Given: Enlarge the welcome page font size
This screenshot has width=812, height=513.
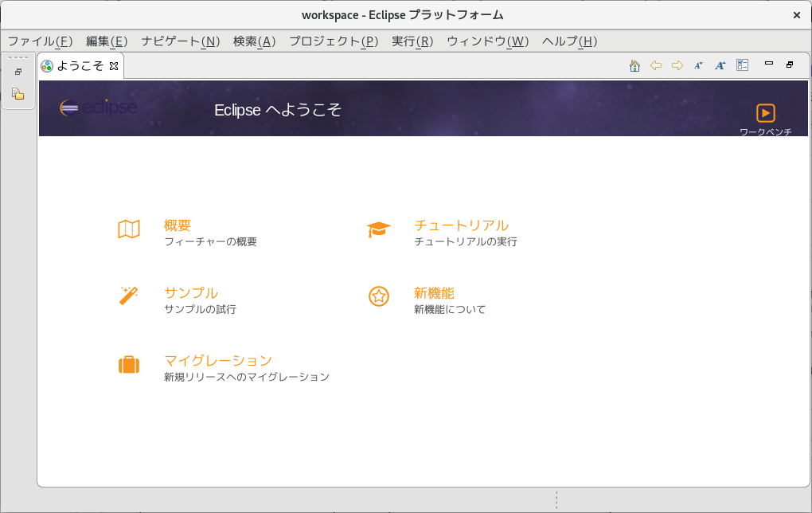Looking at the screenshot, I should pos(720,65).
